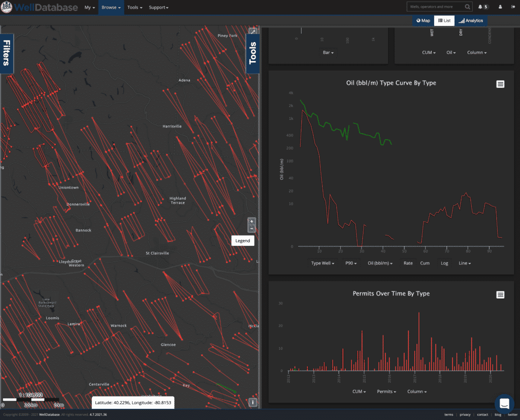
Task: Click the search magnifier icon
Action: (x=467, y=7)
